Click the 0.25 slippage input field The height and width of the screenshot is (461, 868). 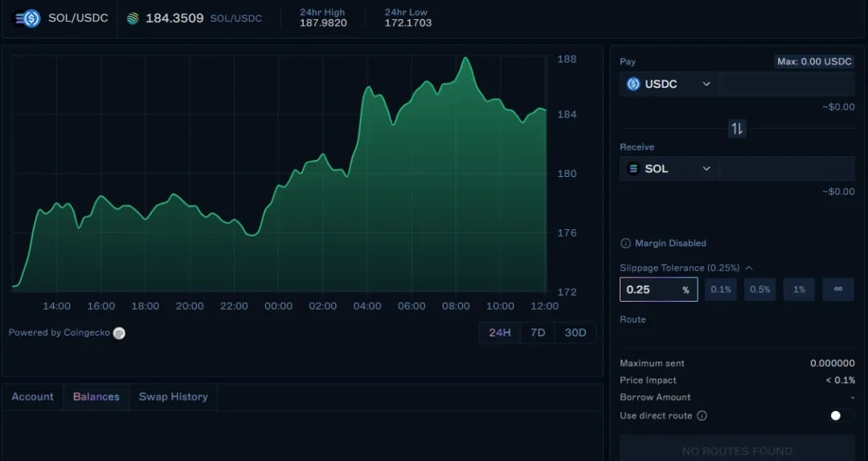659,290
